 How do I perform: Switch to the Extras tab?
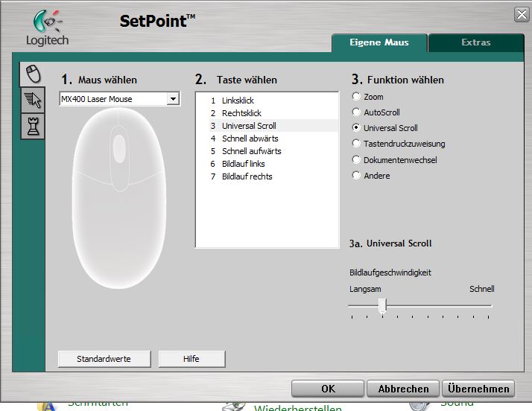pos(475,42)
